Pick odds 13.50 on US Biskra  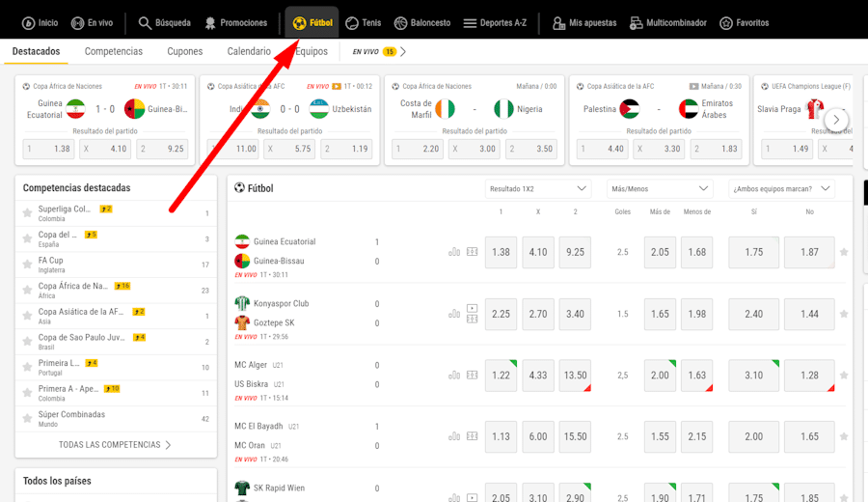[575, 376]
